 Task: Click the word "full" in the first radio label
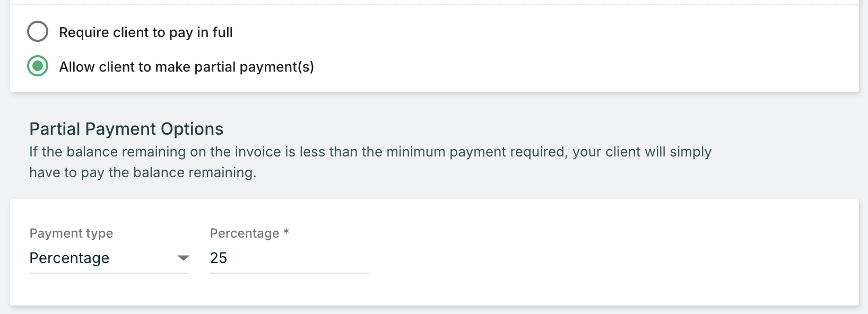pyautogui.click(x=222, y=32)
